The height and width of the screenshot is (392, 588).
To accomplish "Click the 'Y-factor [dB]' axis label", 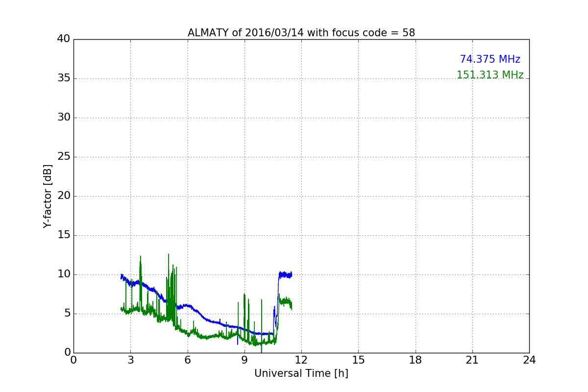I will point(48,196).
